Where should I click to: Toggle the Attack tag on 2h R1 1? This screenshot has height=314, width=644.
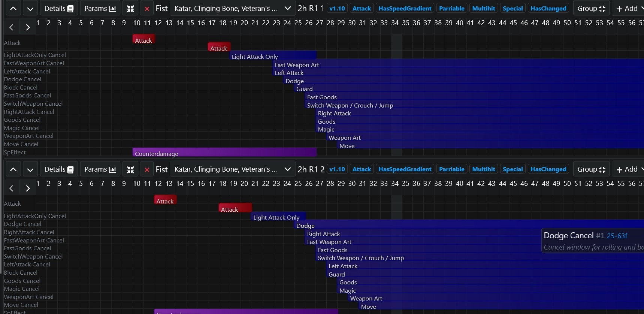coord(362,8)
